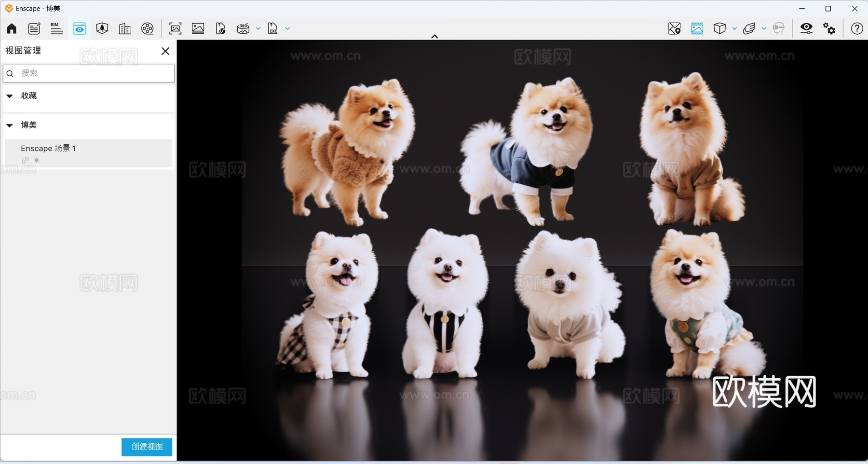Open General Settings gears icon
Image resolution: width=868 pixels, height=464 pixels.
tap(829, 28)
